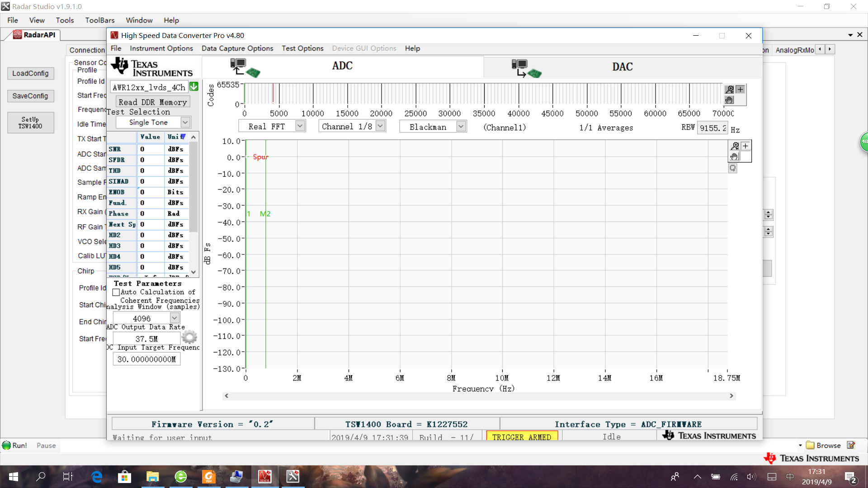Click the Browse folder icon in Radar Studio
The image size is (868, 488).
810,445
